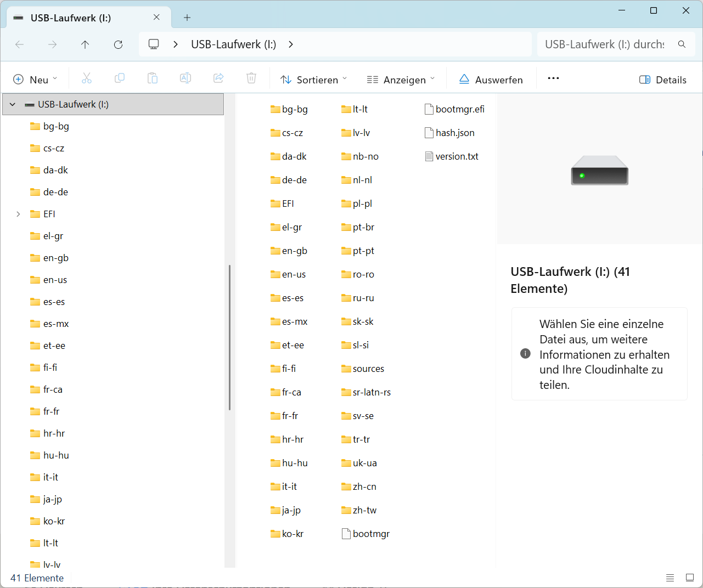Switch to the large thumbnails layout icon in the status bar
This screenshot has width=703, height=588.
pyautogui.click(x=690, y=578)
